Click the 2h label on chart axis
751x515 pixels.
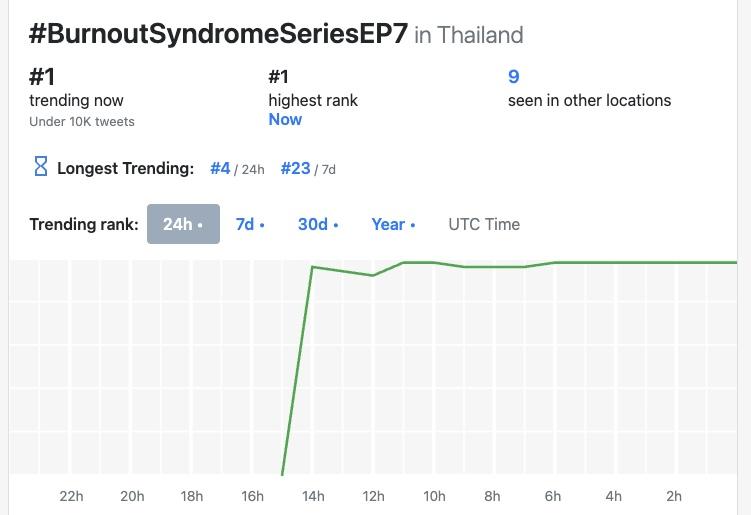click(x=674, y=495)
